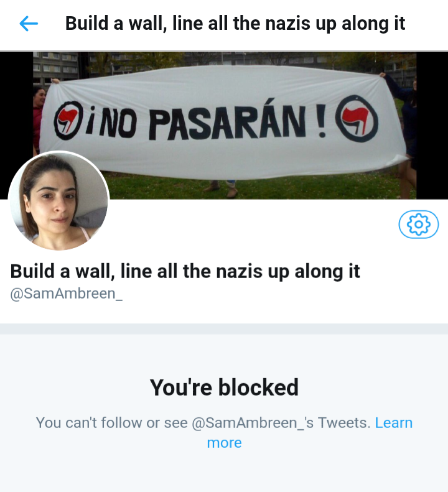The height and width of the screenshot is (492, 448).
Task: Follow the Learn more link
Action: (309, 432)
